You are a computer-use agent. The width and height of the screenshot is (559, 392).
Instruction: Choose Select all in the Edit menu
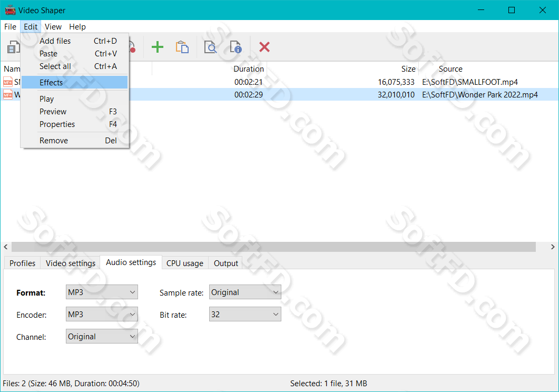[74, 66]
